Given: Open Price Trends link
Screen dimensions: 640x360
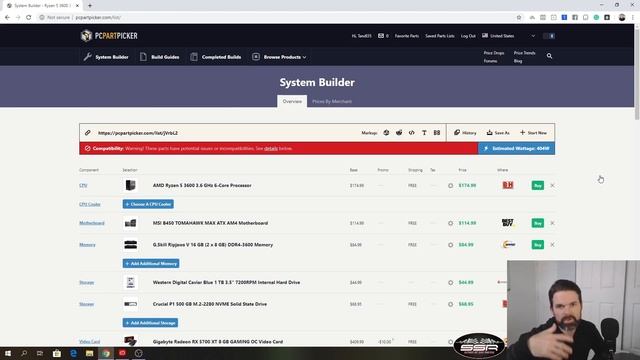Looking at the screenshot, I should 524,53.
